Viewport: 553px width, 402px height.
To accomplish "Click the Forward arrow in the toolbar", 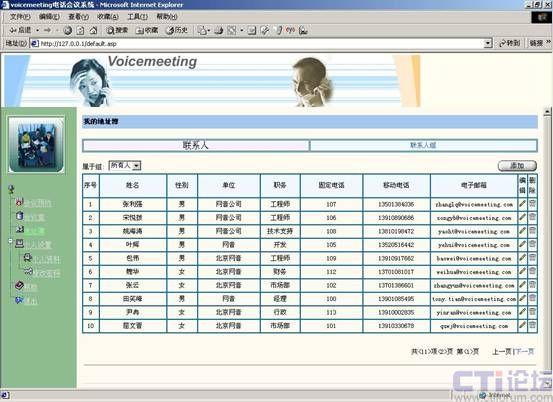I will 47,30.
